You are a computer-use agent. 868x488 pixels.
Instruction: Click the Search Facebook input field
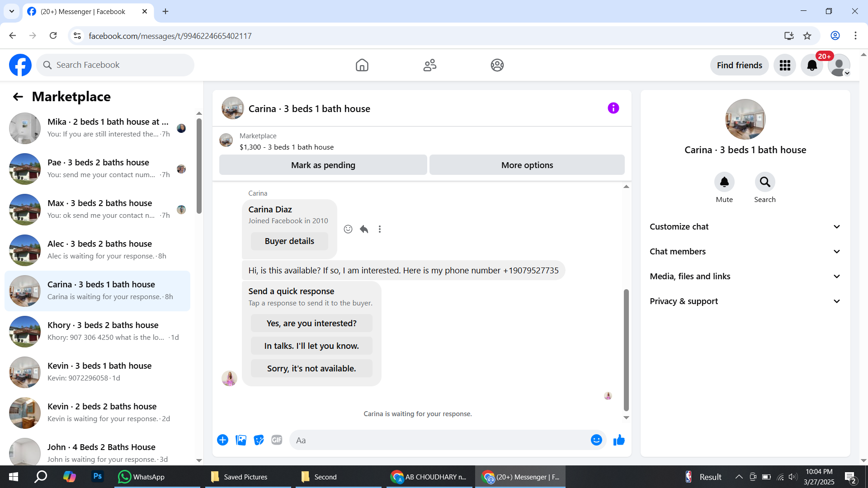click(115, 65)
